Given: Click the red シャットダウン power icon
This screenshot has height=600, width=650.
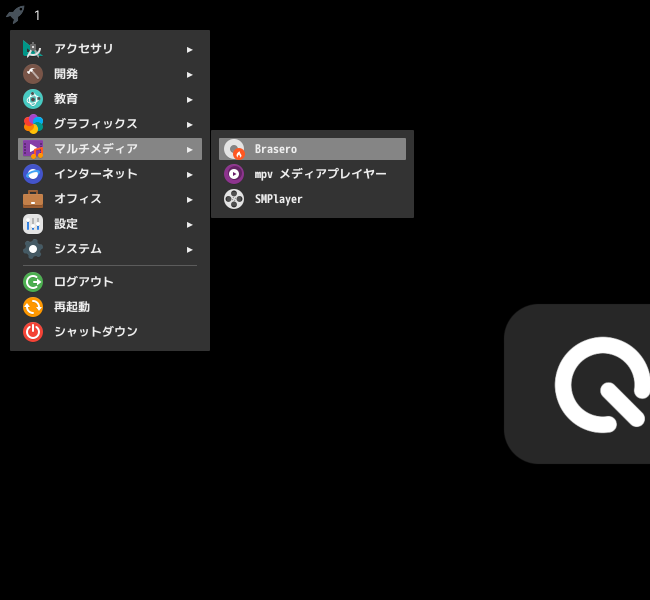Looking at the screenshot, I should click(33, 332).
